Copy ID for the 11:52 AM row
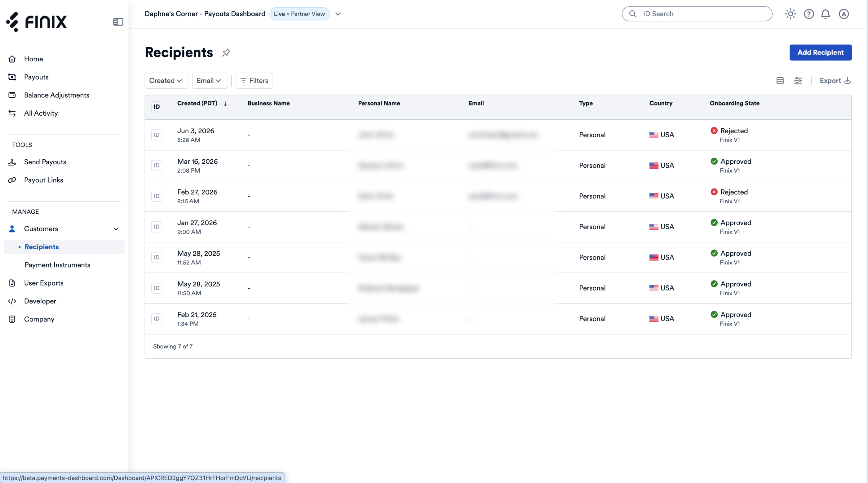Screen dimensions: 868x483 tap(157, 258)
